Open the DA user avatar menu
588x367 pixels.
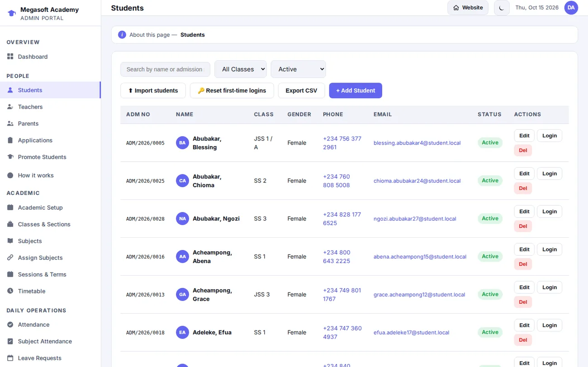[x=571, y=8]
